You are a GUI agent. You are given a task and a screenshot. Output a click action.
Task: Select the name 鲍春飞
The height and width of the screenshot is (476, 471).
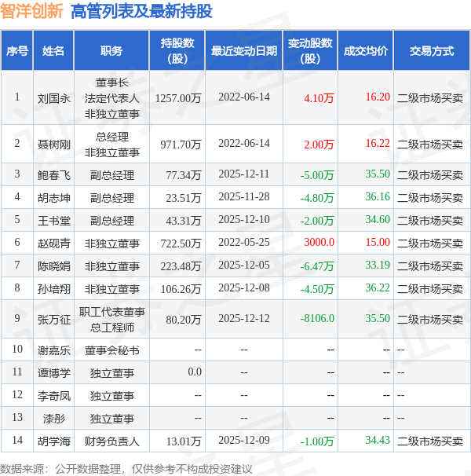pyautogui.click(x=53, y=175)
